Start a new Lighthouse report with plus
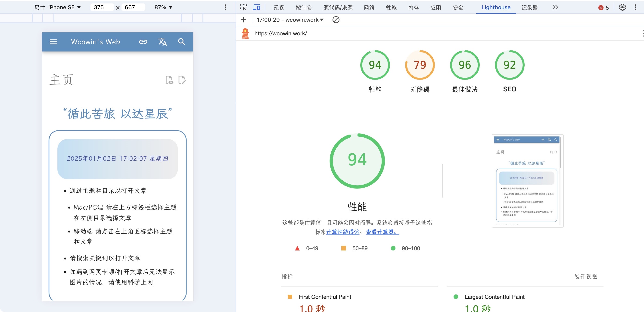This screenshot has height=312, width=644. pyautogui.click(x=243, y=20)
